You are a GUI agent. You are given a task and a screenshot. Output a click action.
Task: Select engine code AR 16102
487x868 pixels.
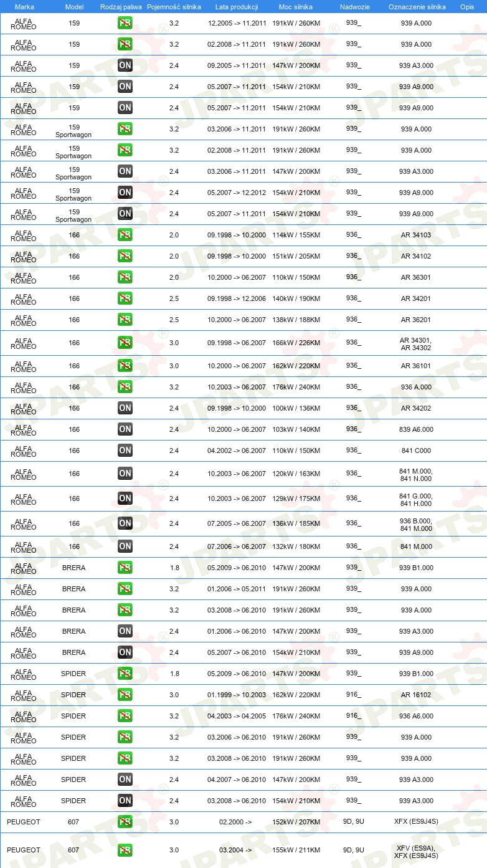[416, 695]
